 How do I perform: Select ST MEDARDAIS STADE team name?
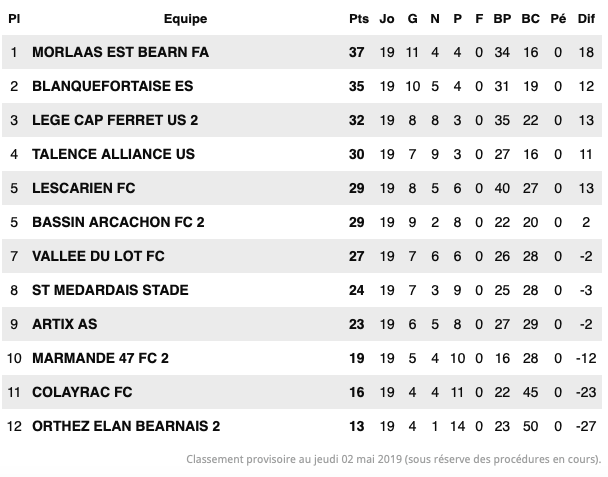pyautogui.click(x=110, y=290)
